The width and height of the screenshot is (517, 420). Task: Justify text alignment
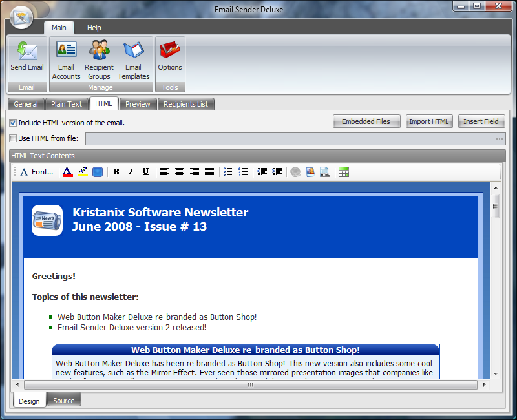click(x=209, y=172)
